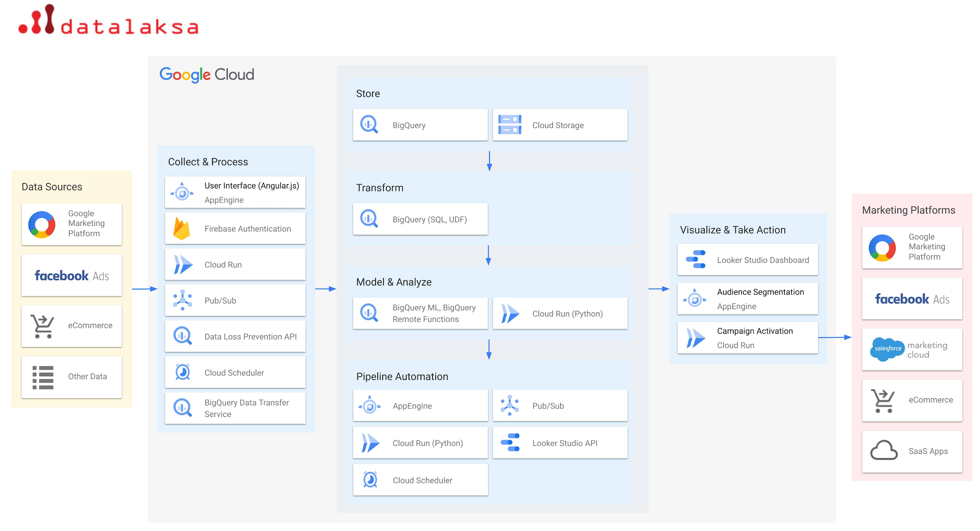The height and width of the screenshot is (531, 980).
Task: Click the Marketing Platforms heading
Action: click(x=908, y=210)
